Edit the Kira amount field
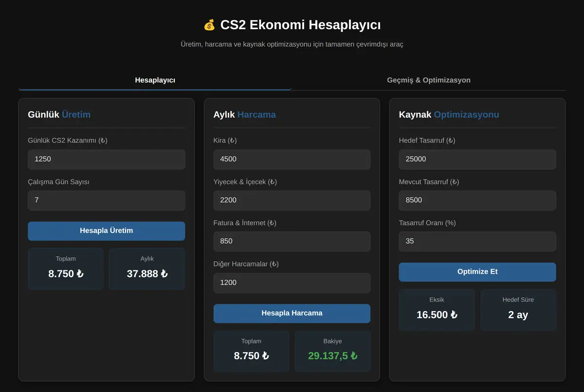 tap(292, 159)
